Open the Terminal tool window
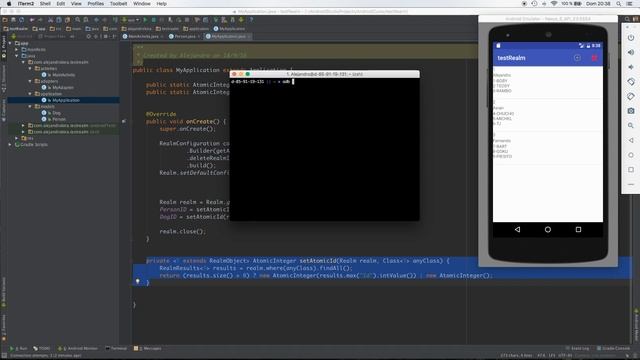The image size is (640, 360). [x=116, y=349]
